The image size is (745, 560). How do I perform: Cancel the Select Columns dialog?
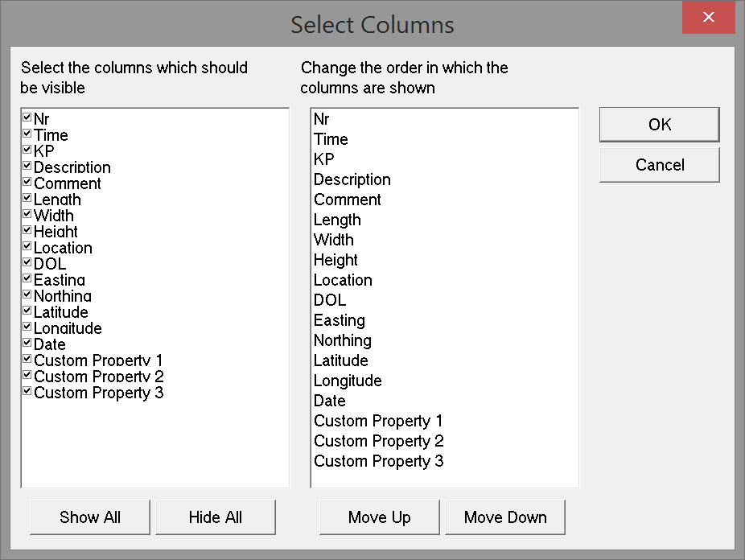[x=660, y=165]
